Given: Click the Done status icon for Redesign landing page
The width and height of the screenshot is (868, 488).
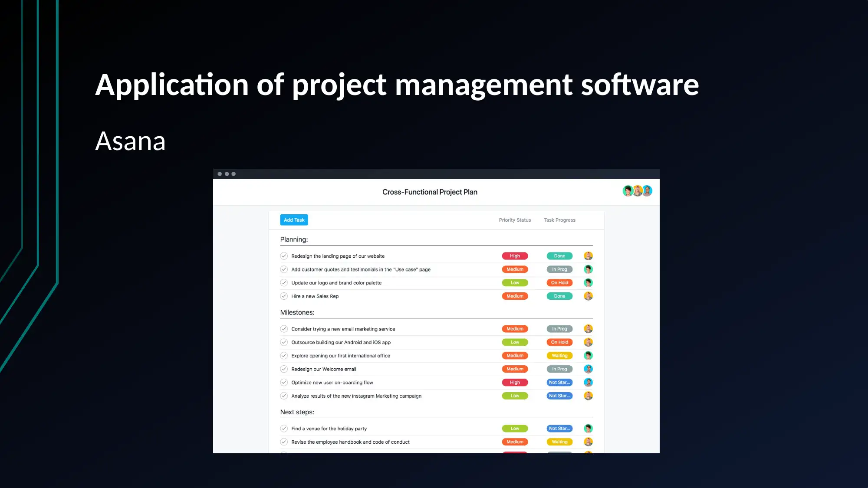Looking at the screenshot, I should click(559, 255).
